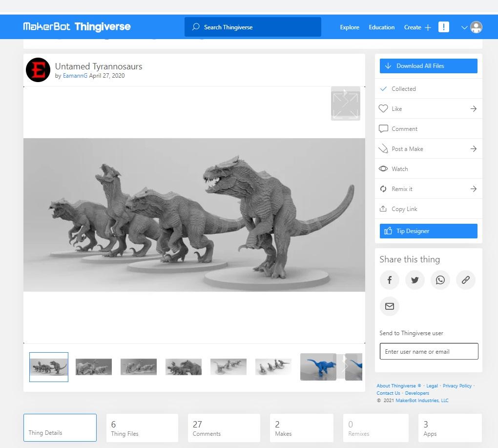The height and width of the screenshot is (448, 498).
Task: Open designer EamannG's profile link
Action: pos(75,76)
